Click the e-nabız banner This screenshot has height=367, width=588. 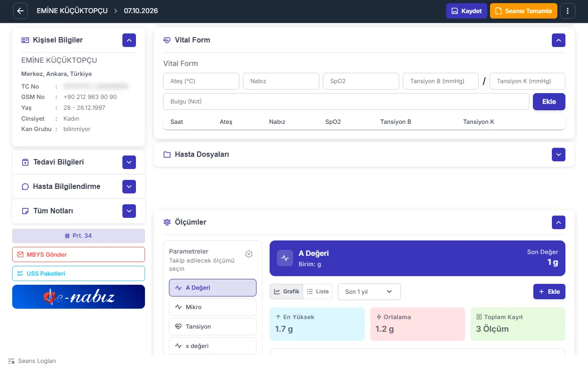(79, 297)
